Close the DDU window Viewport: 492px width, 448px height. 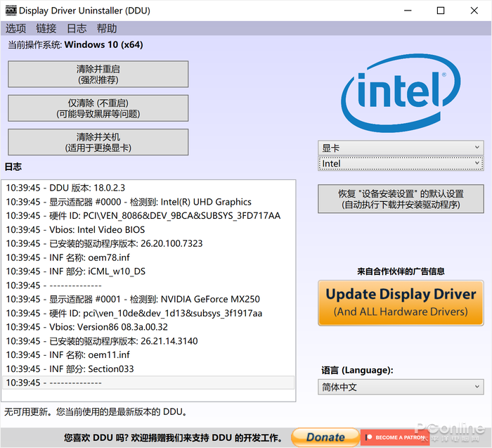click(x=472, y=11)
